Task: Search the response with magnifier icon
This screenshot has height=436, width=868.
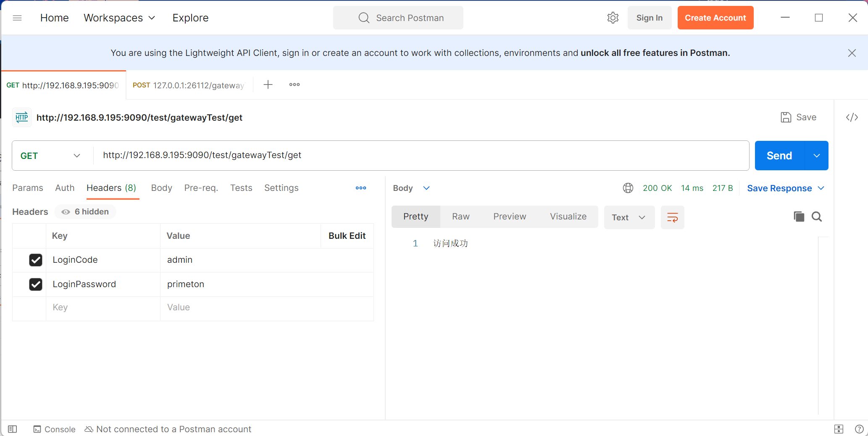Action: click(816, 217)
